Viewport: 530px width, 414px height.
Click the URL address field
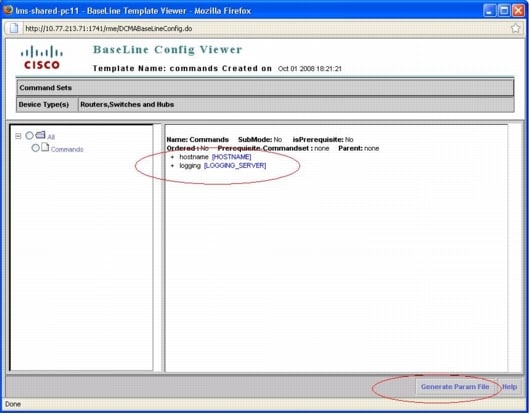coord(265,28)
